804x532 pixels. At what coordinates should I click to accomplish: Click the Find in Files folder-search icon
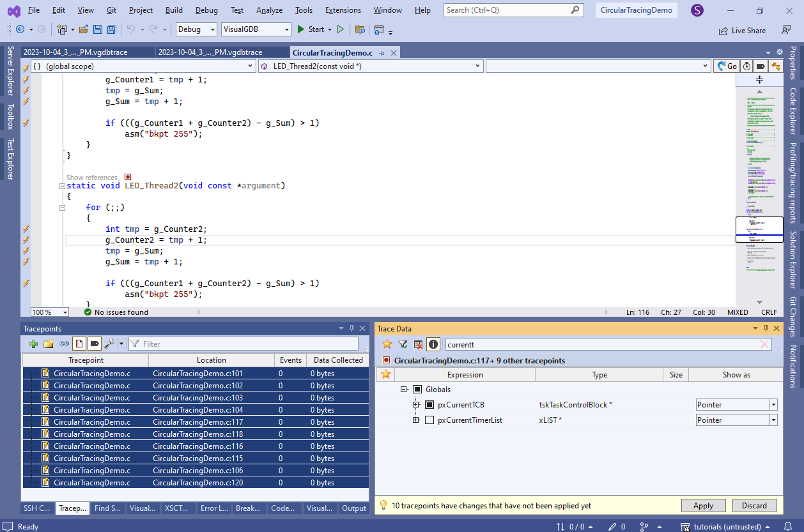pyautogui.click(x=360, y=29)
